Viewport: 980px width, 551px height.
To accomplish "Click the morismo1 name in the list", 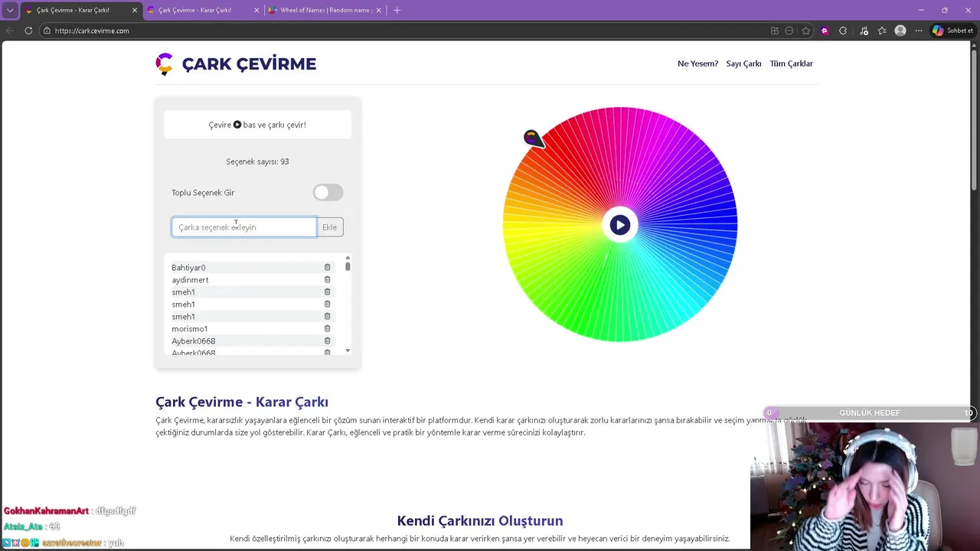I will click(190, 328).
